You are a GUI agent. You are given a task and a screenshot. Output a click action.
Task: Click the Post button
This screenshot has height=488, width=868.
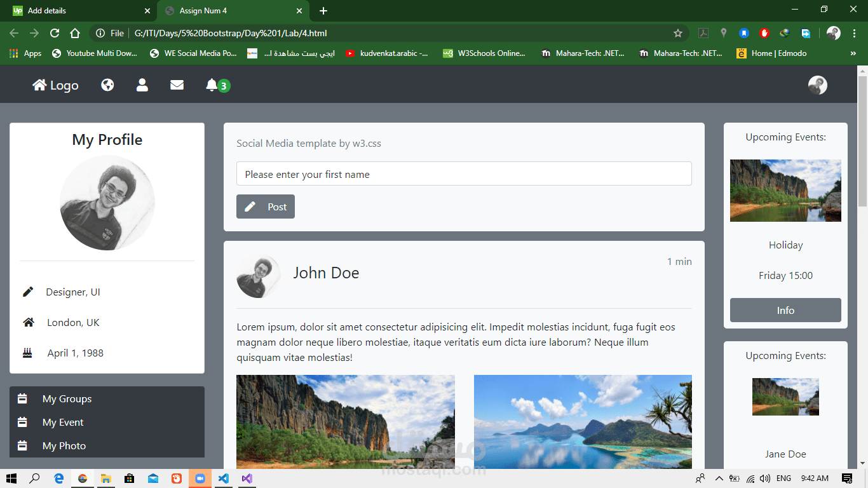click(x=265, y=206)
